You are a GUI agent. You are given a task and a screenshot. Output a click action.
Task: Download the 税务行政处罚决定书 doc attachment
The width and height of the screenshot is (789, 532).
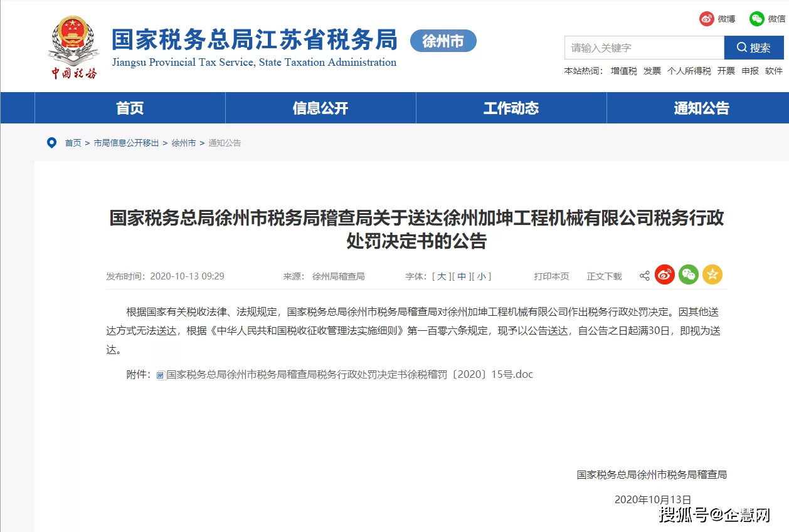(x=349, y=375)
